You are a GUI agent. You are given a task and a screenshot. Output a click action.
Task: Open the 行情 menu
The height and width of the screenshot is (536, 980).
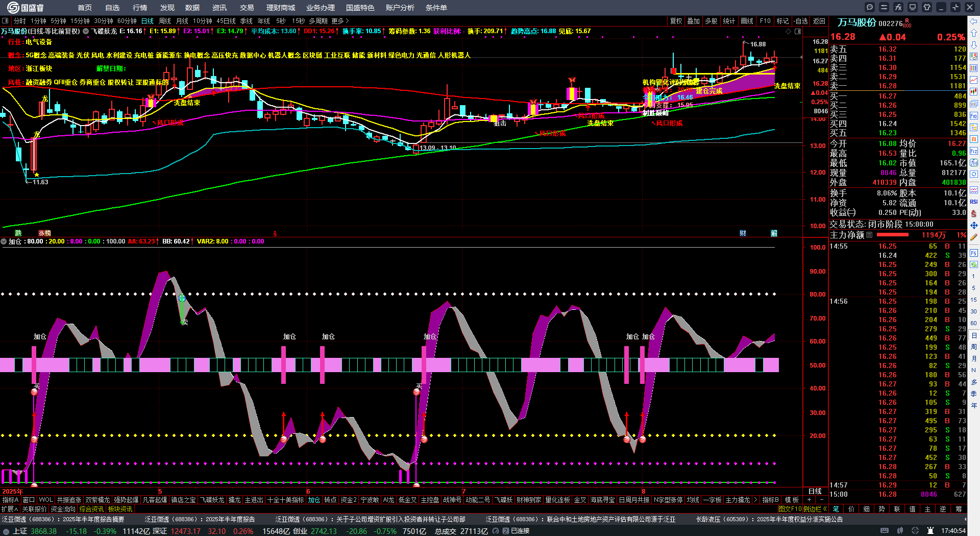click(x=139, y=8)
